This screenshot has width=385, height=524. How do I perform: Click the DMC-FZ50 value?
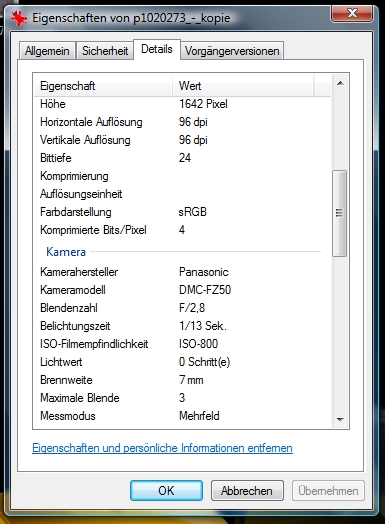pyautogui.click(x=205, y=290)
